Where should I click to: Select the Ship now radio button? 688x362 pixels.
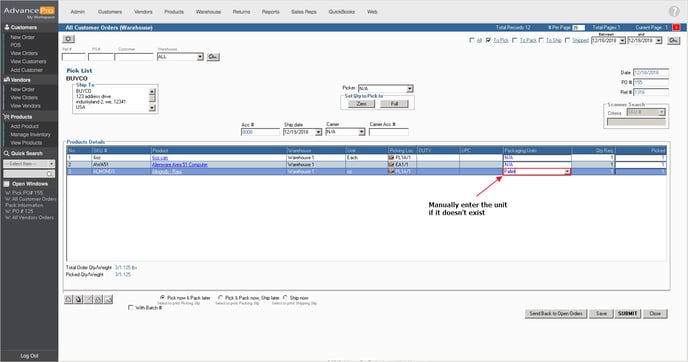coord(285,297)
